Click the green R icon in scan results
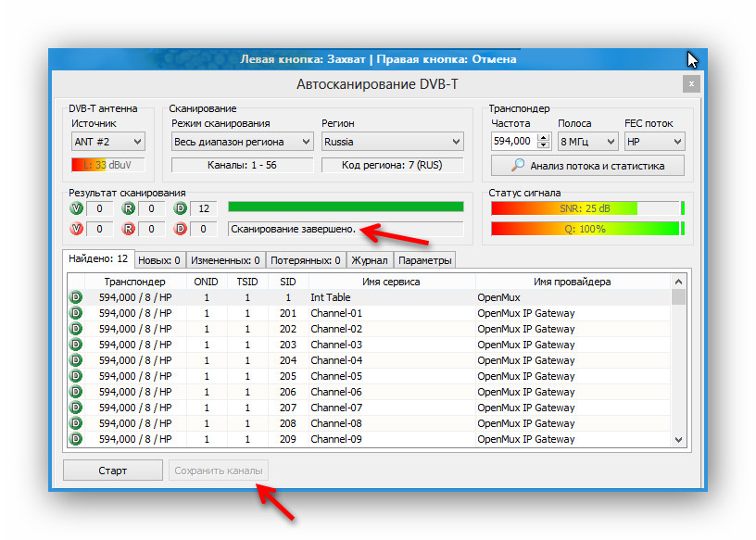Image resolution: width=756 pixels, height=540 pixels. tap(128, 208)
